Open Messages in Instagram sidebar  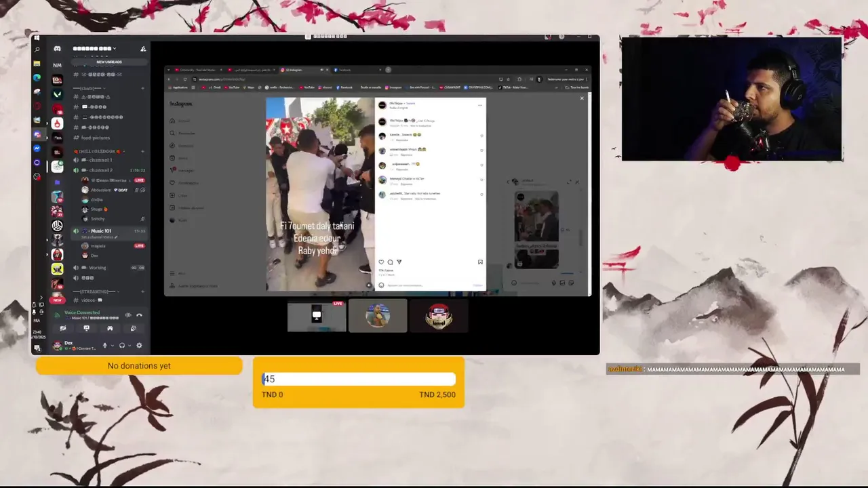tap(182, 170)
